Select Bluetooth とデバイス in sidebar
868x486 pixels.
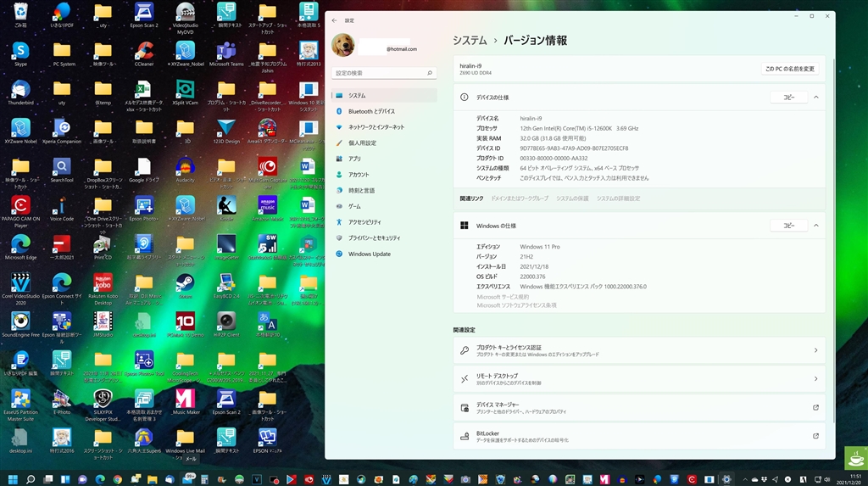384,111
